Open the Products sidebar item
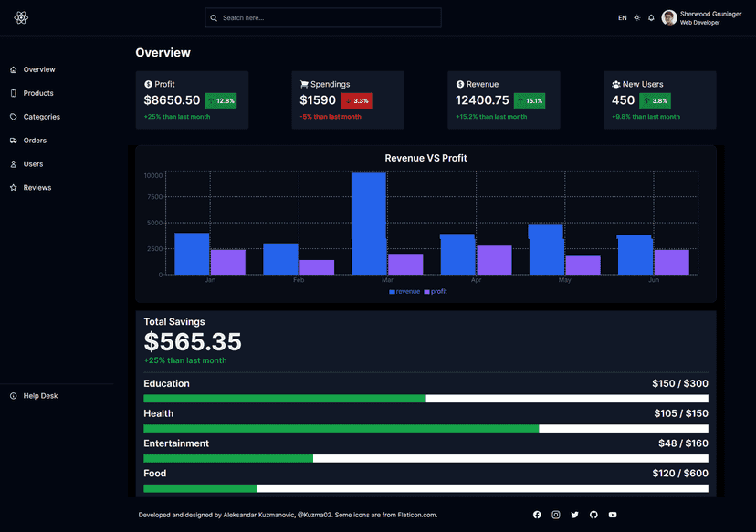The height and width of the screenshot is (532, 756). [37, 93]
